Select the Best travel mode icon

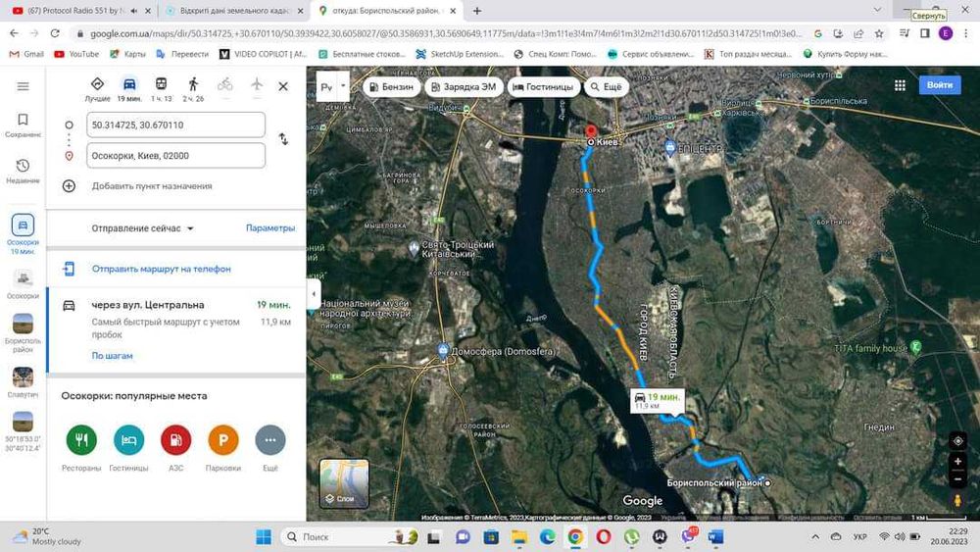tap(97, 89)
